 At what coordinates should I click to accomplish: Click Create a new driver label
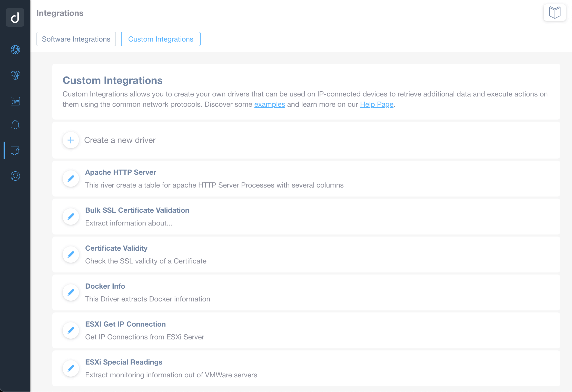click(120, 140)
